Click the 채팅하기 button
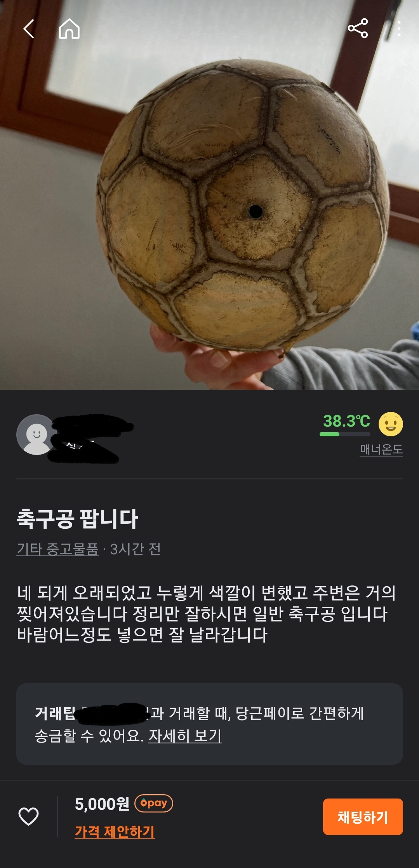Viewport: 419px width, 868px height. click(363, 817)
